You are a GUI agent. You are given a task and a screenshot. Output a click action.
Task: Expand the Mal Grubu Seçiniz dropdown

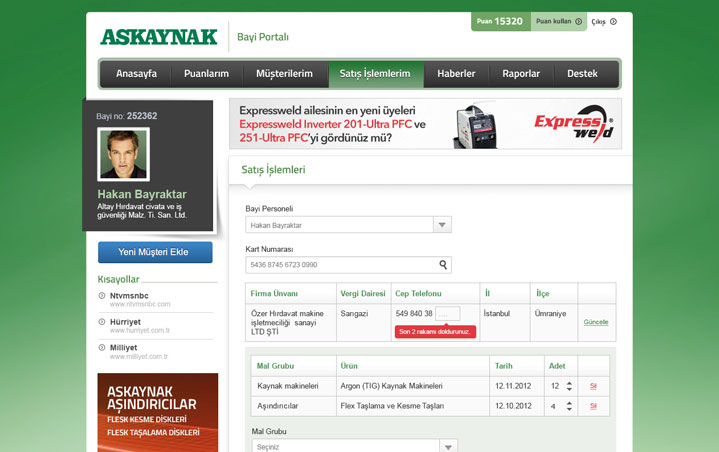tap(448, 446)
